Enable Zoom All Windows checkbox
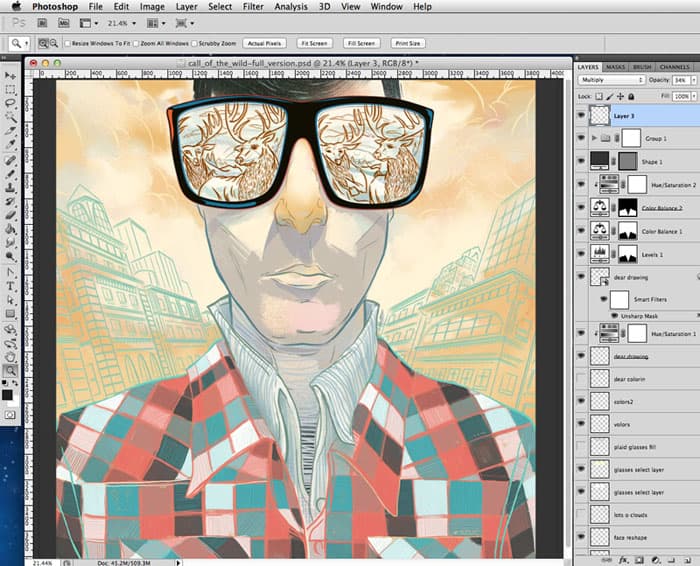 (x=137, y=43)
